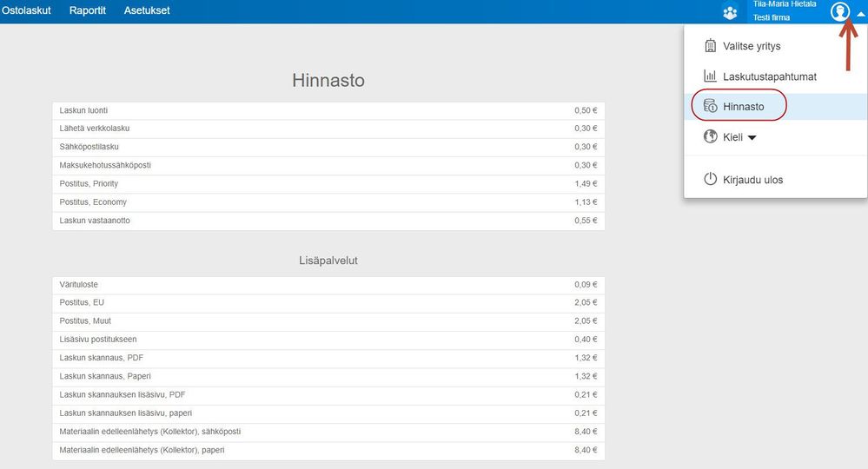Click the group users icon in header
868x469 pixels.
click(730, 12)
